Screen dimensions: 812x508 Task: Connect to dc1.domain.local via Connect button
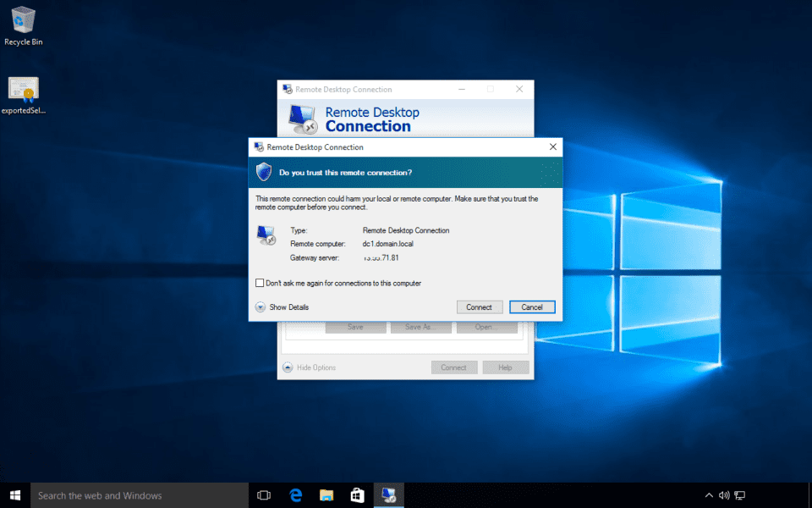[x=480, y=306]
